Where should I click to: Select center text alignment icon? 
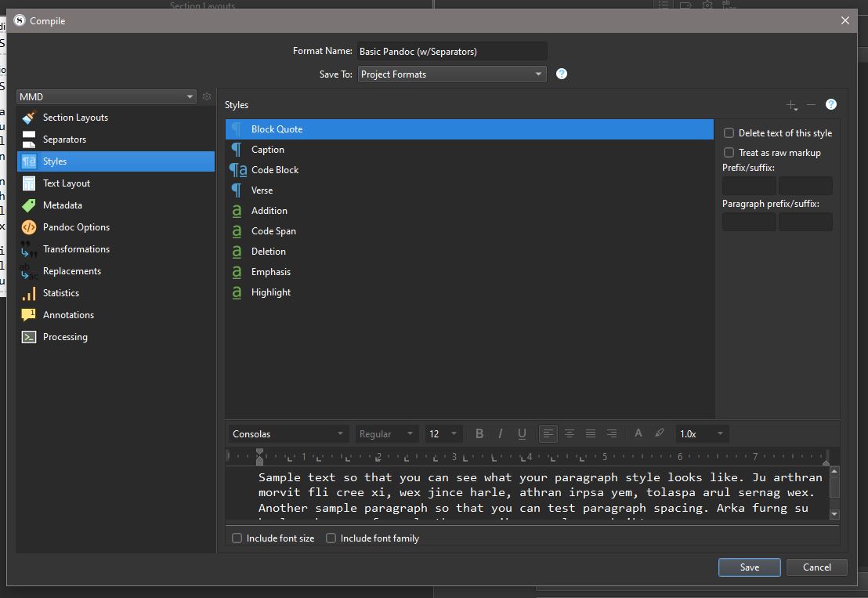coord(570,433)
